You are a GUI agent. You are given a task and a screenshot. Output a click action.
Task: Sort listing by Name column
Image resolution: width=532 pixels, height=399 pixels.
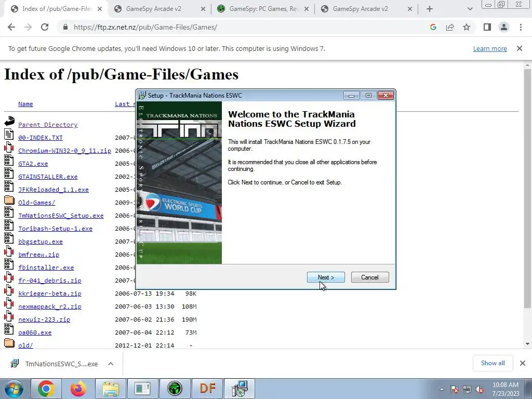point(25,104)
